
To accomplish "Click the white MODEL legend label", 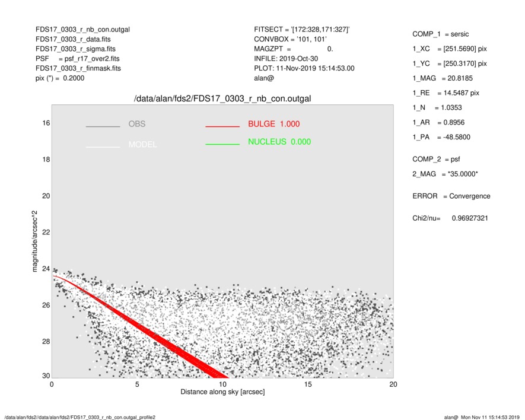I will (142, 144).
